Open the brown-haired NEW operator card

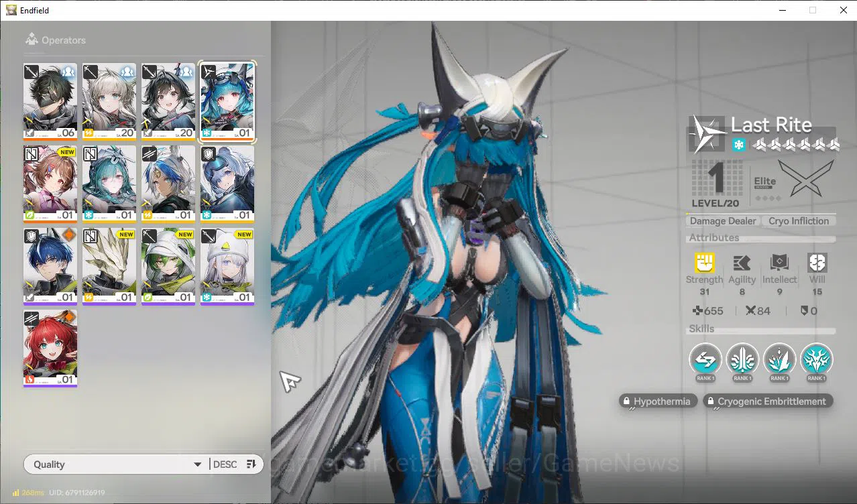coord(50,184)
